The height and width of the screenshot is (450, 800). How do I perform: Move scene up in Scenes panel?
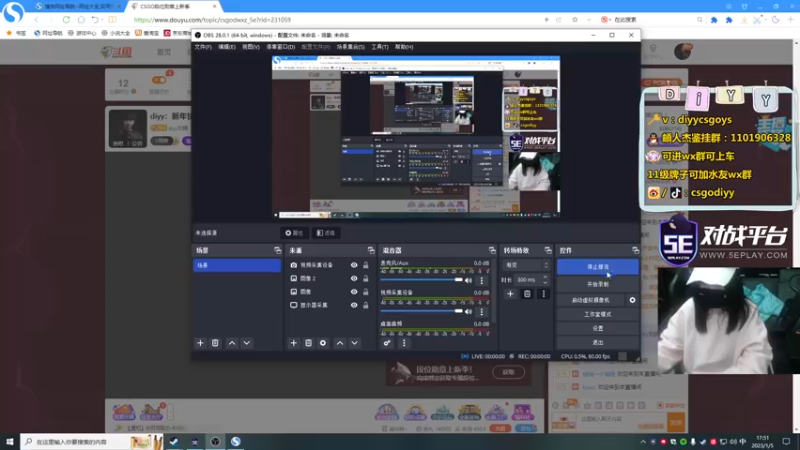(232, 343)
